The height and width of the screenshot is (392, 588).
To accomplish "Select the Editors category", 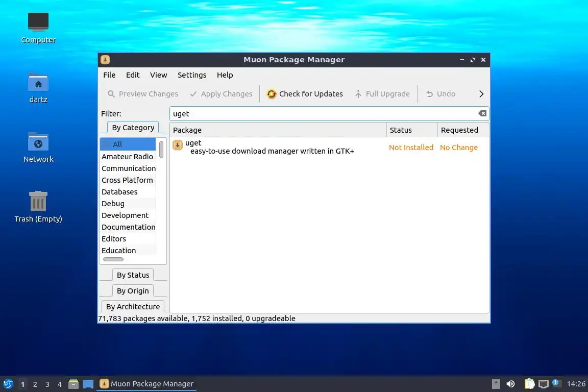I will tap(128, 238).
